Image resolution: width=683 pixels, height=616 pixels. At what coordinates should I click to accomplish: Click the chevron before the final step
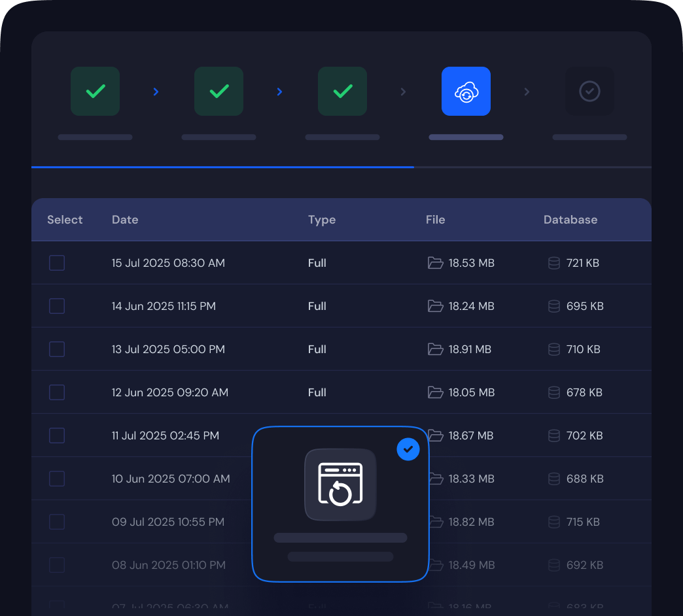[527, 92]
